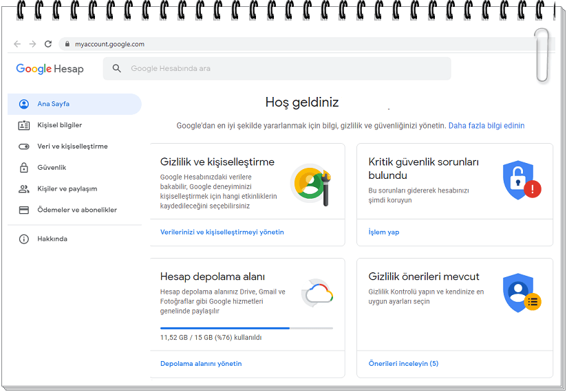
Task: Click 'İşlem yap' link
Action: pyautogui.click(x=384, y=232)
